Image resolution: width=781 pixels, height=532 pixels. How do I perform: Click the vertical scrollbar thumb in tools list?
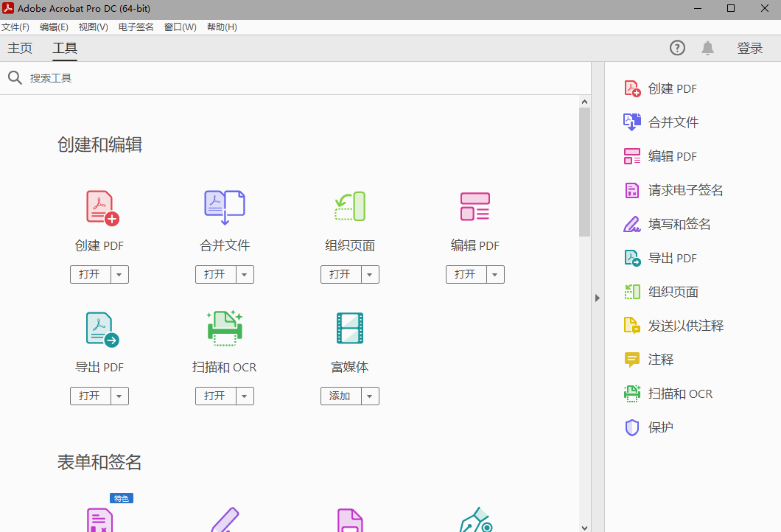click(x=584, y=172)
